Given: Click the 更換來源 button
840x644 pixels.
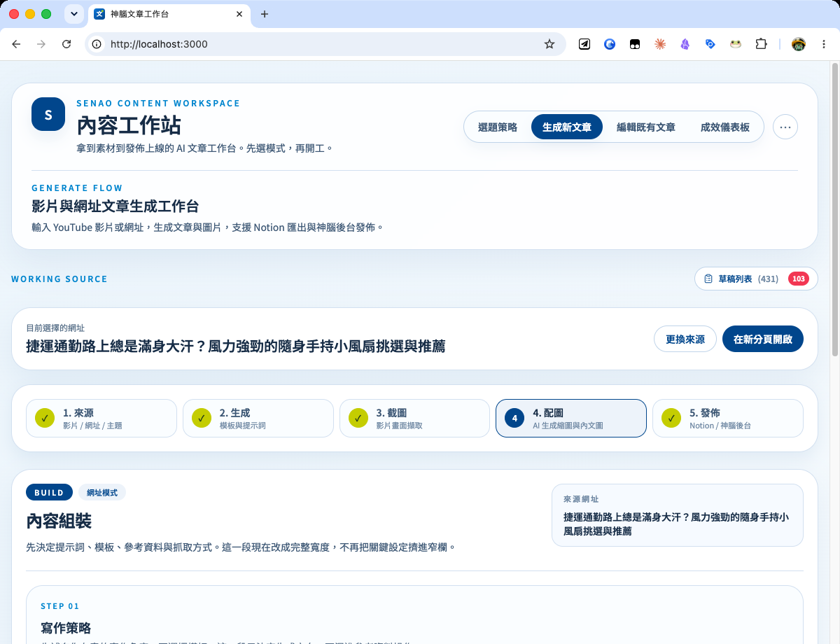Looking at the screenshot, I should [x=685, y=339].
